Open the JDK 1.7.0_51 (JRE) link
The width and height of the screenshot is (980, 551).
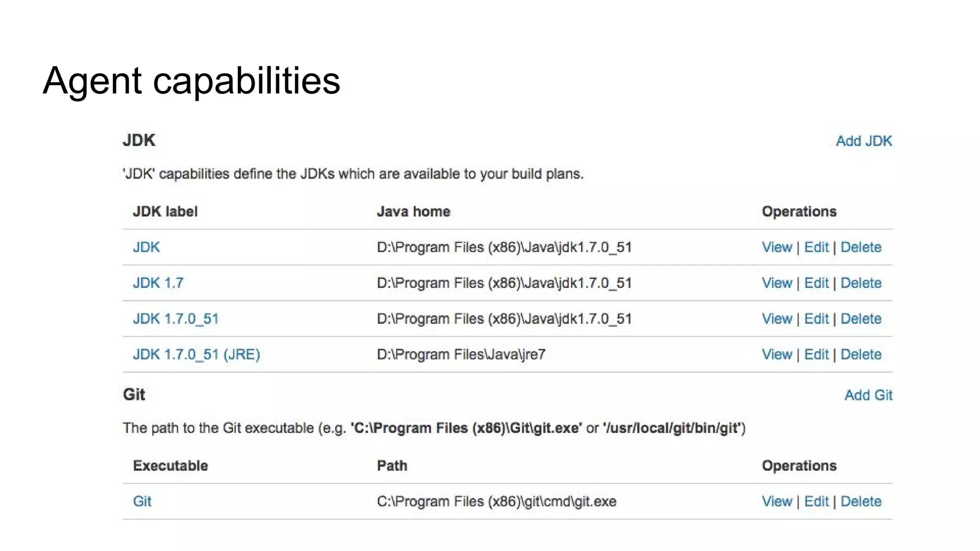point(196,354)
